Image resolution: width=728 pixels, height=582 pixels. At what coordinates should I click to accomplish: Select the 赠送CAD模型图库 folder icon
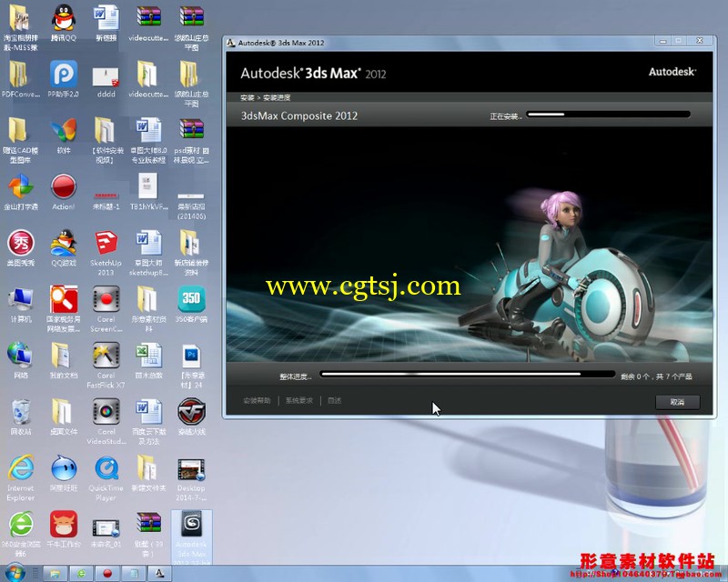[x=20, y=139]
